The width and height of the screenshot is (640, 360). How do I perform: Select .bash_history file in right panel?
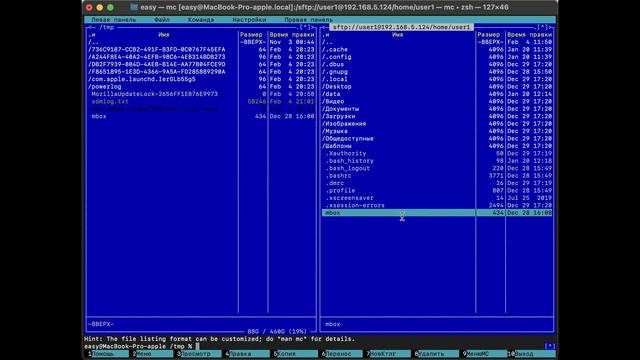[437, 161]
